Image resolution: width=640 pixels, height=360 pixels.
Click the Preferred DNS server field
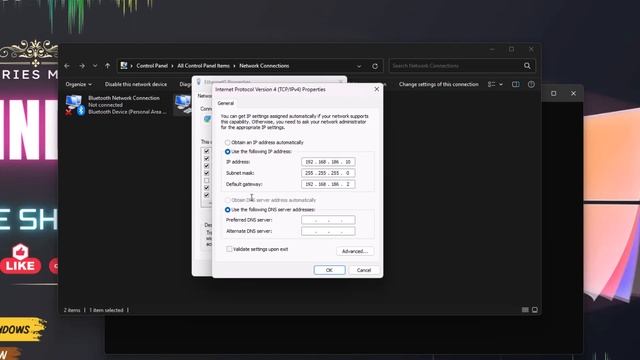(x=328, y=220)
